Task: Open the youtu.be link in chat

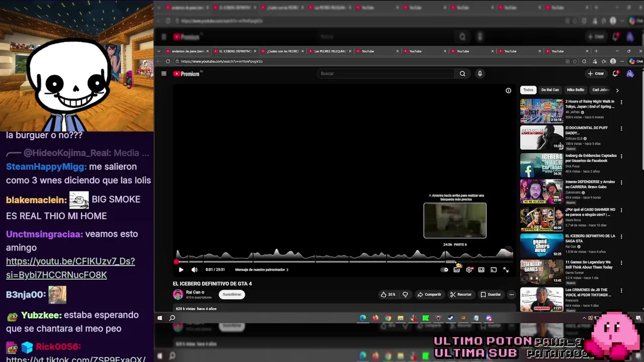Action: pos(70,268)
